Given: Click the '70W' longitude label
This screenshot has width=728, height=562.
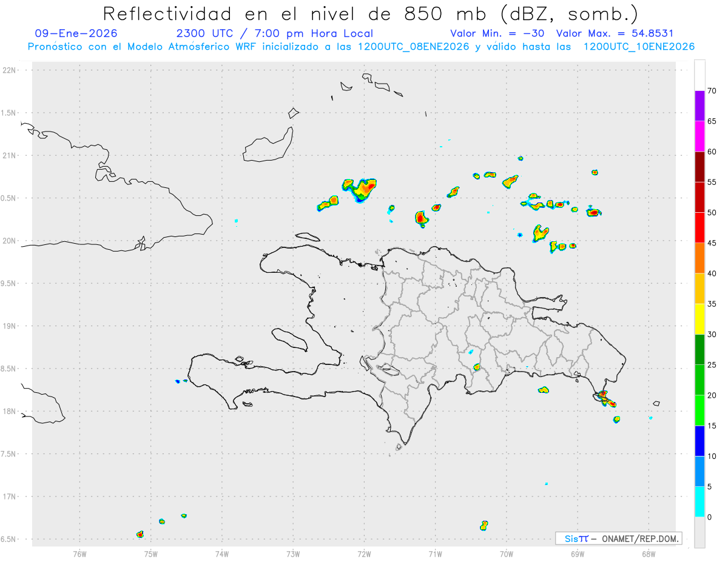Looking at the screenshot, I should [x=507, y=554].
